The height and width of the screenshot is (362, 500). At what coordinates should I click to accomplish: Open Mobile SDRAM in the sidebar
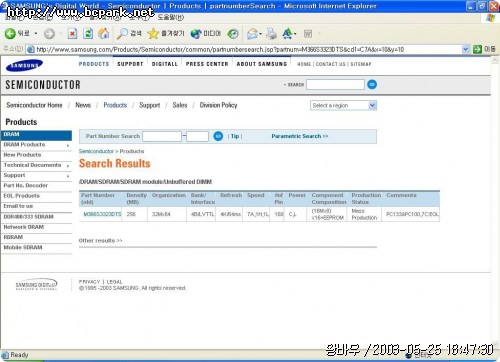[x=23, y=247]
